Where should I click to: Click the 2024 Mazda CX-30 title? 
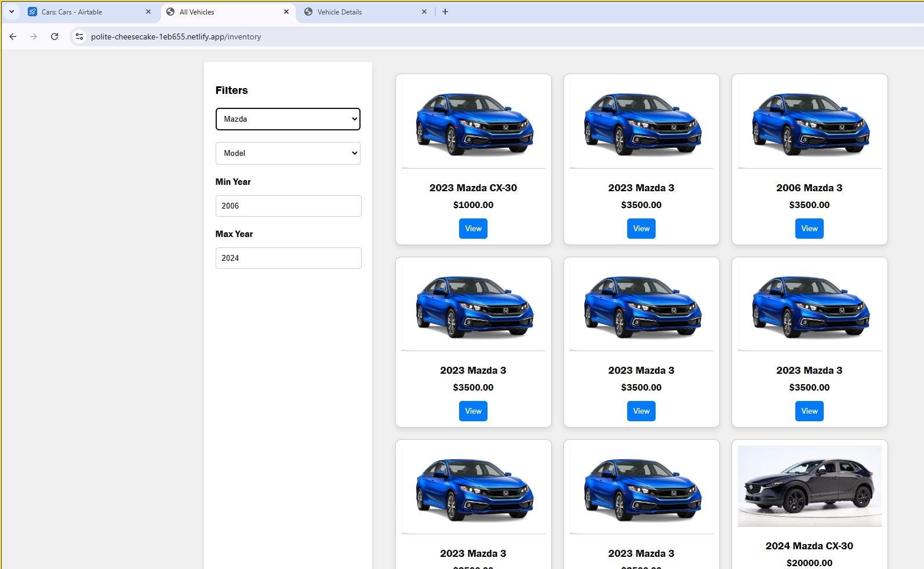coord(809,546)
